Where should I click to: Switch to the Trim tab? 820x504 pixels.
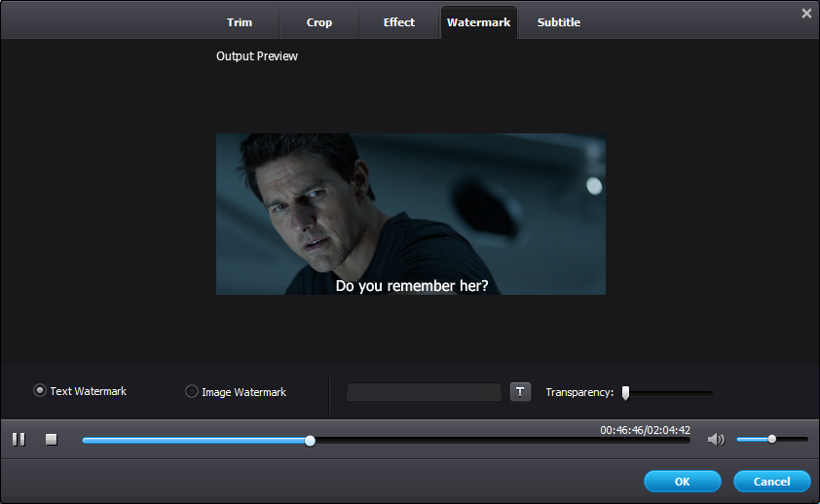pos(240,22)
